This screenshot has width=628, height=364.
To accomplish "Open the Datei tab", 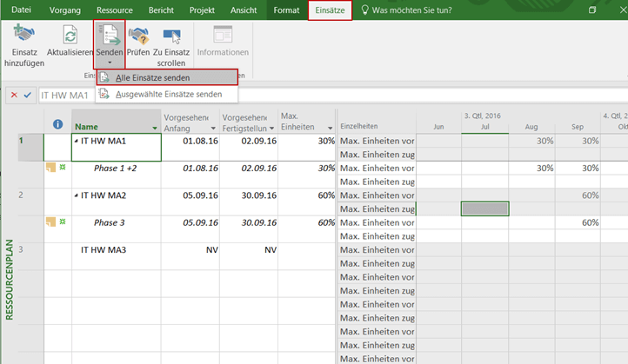I will [x=22, y=10].
